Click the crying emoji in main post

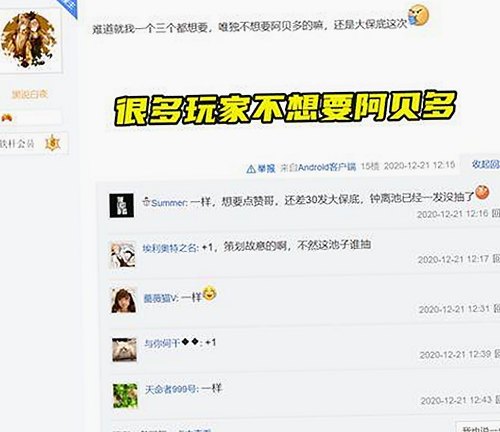418,16
